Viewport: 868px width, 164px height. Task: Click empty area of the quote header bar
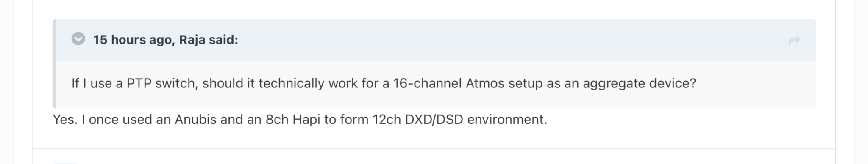(509, 40)
